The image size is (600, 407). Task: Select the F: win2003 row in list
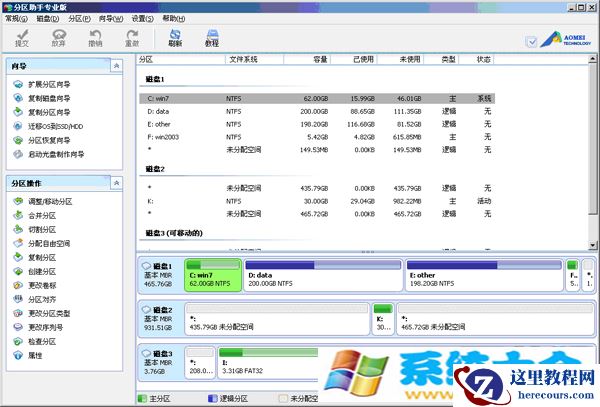pyautogui.click(x=317, y=137)
